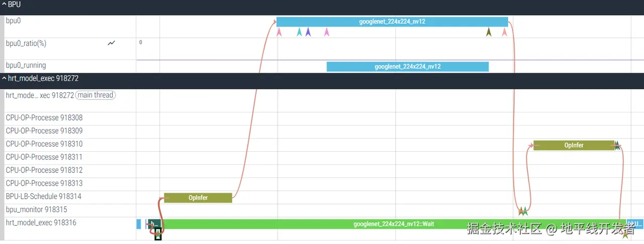Click the CPU-OP-Processe 918308 track name
644x244 pixels.
[44, 117]
